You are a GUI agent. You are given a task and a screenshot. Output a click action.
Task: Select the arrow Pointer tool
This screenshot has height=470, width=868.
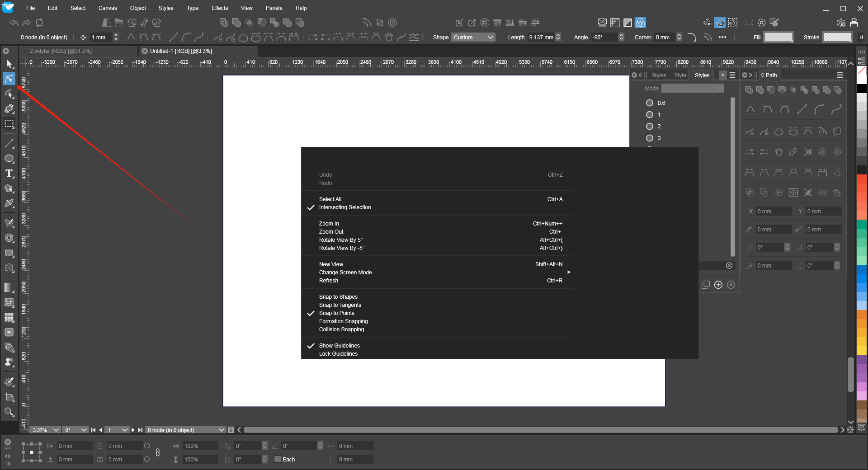(9, 64)
